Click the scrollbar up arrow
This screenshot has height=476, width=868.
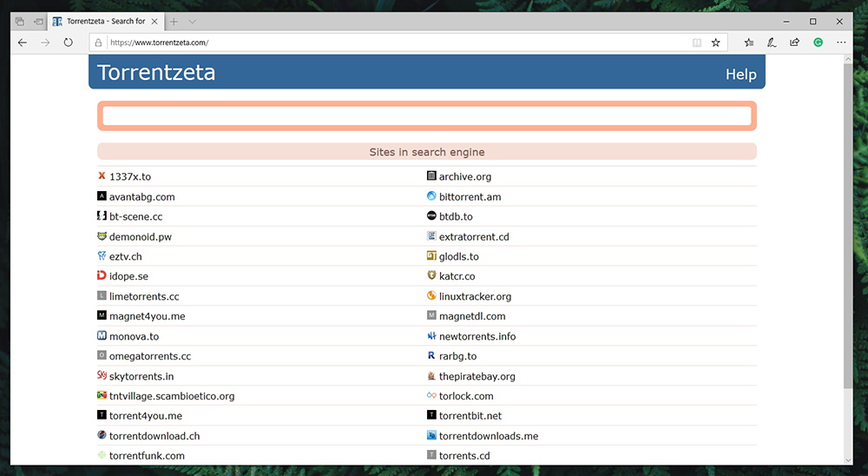(847, 59)
